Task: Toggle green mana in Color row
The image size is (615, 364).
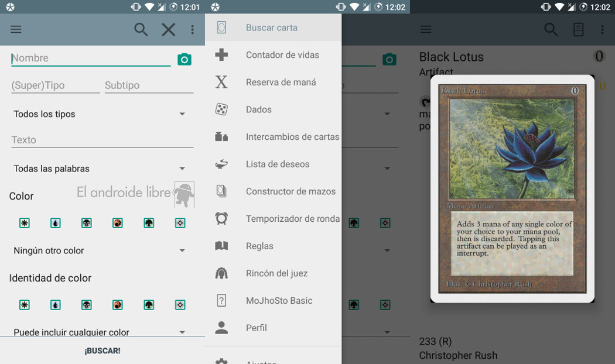Action: [x=149, y=223]
